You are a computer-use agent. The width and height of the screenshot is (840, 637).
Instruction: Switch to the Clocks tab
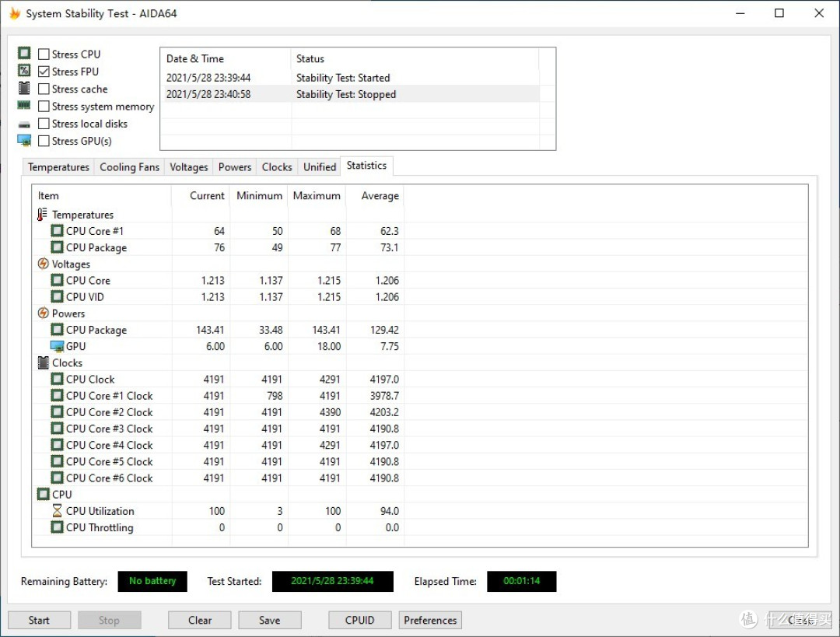coord(277,167)
